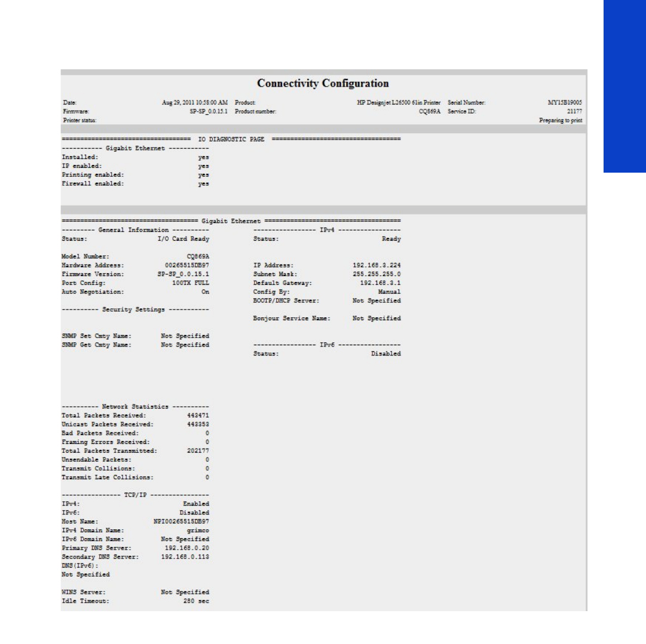The image size is (646, 644).
Task: Click the serial number MY15B19005
Action: tap(564, 103)
